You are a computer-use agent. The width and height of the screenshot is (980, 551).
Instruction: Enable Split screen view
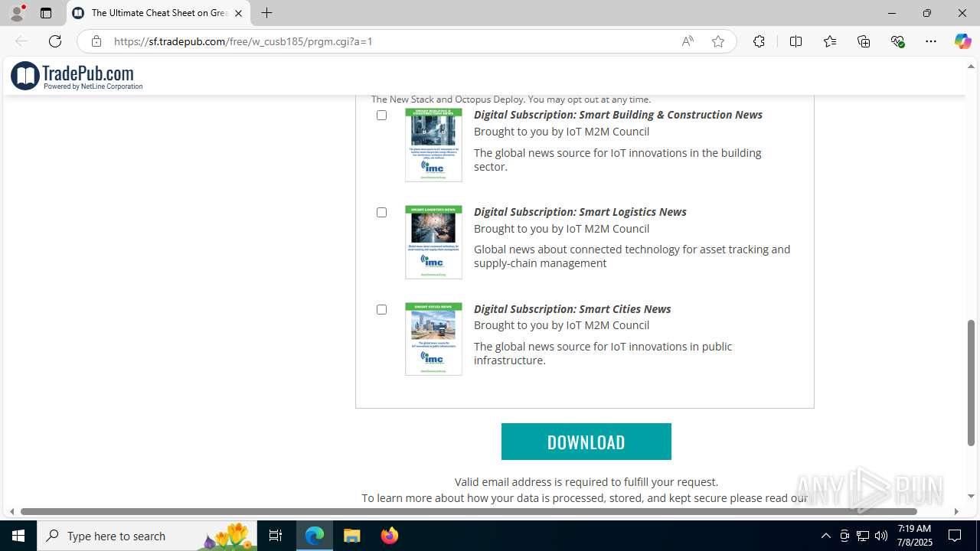pos(795,41)
